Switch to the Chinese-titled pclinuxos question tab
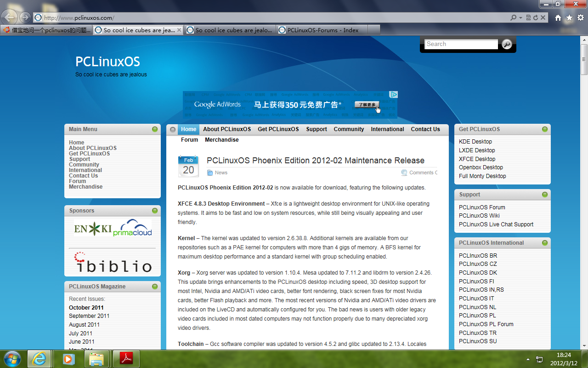The height and width of the screenshot is (368, 588). point(46,30)
